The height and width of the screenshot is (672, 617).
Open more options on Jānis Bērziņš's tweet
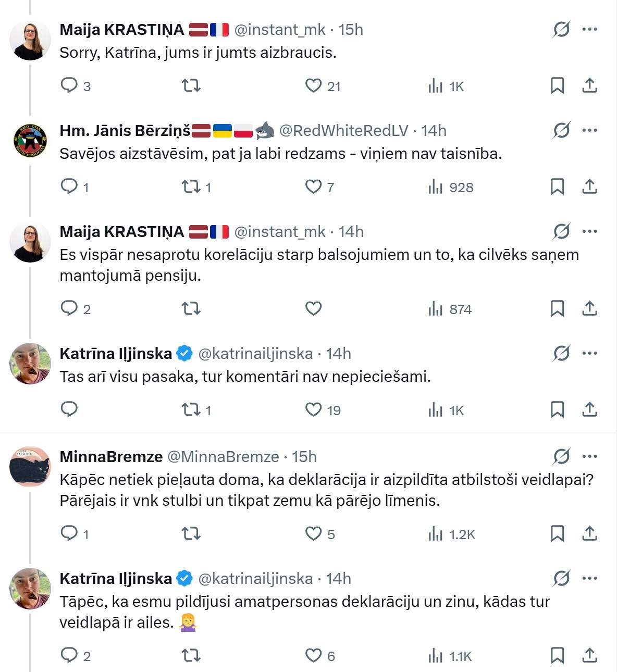point(589,130)
